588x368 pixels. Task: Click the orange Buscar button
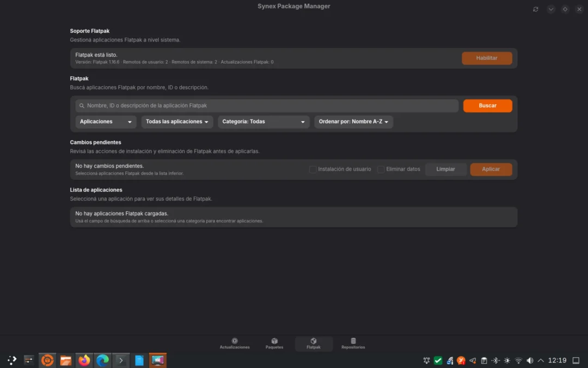(487, 106)
